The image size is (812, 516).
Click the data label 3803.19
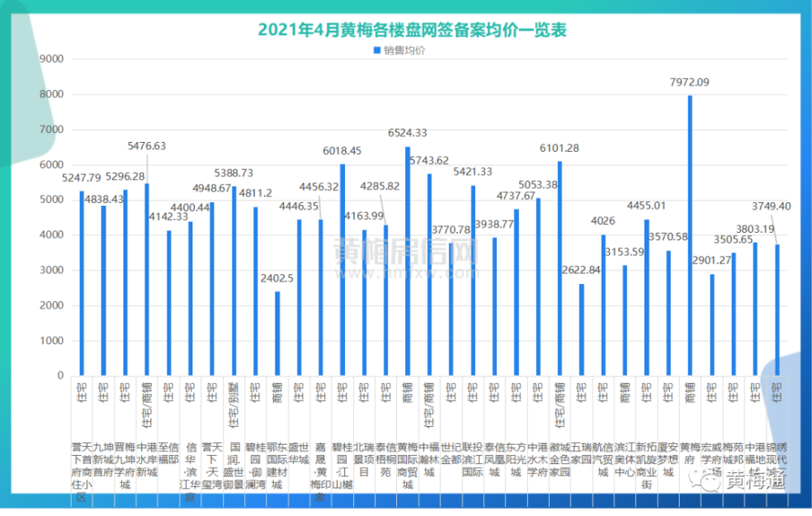pos(755,230)
